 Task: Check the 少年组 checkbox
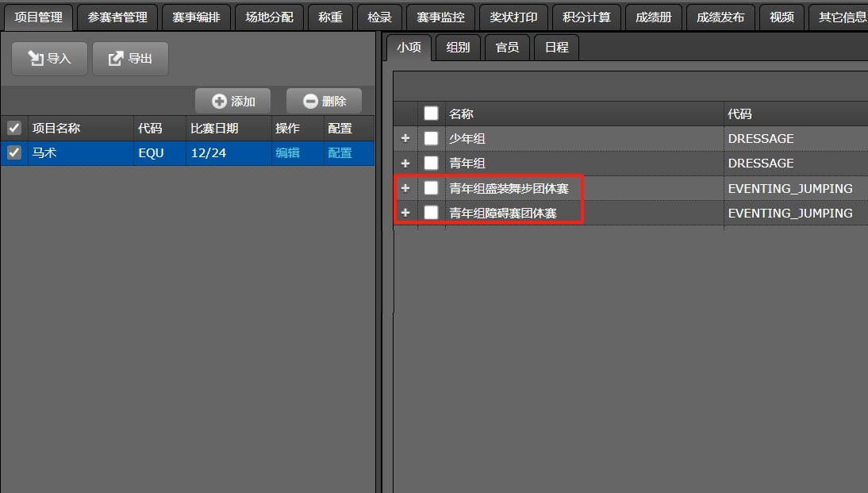(431, 138)
